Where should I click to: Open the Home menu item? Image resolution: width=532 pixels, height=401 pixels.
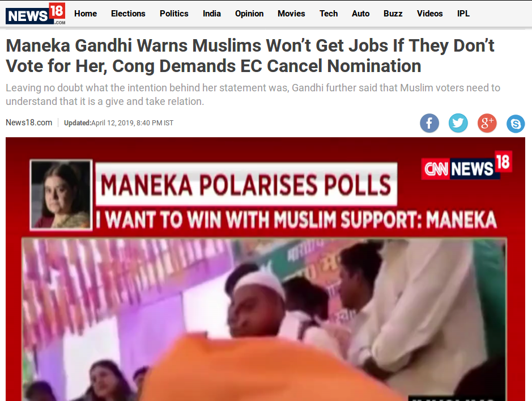tap(86, 14)
